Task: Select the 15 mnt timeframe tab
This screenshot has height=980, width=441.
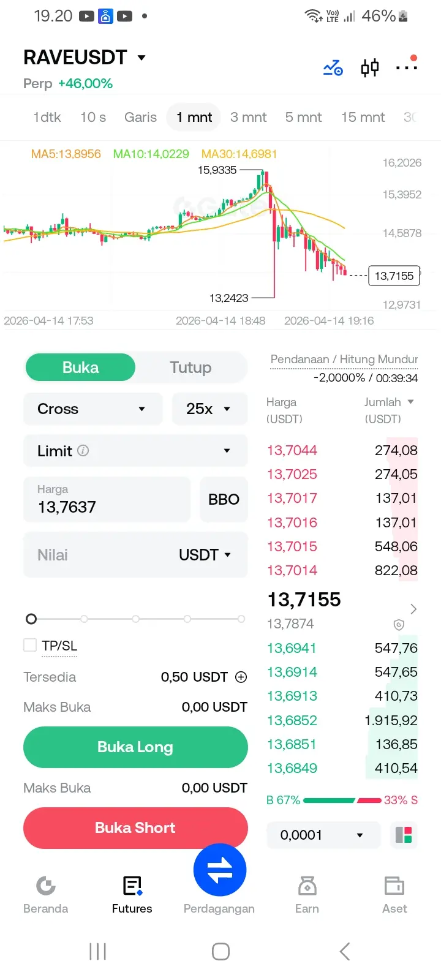Action: [x=363, y=117]
